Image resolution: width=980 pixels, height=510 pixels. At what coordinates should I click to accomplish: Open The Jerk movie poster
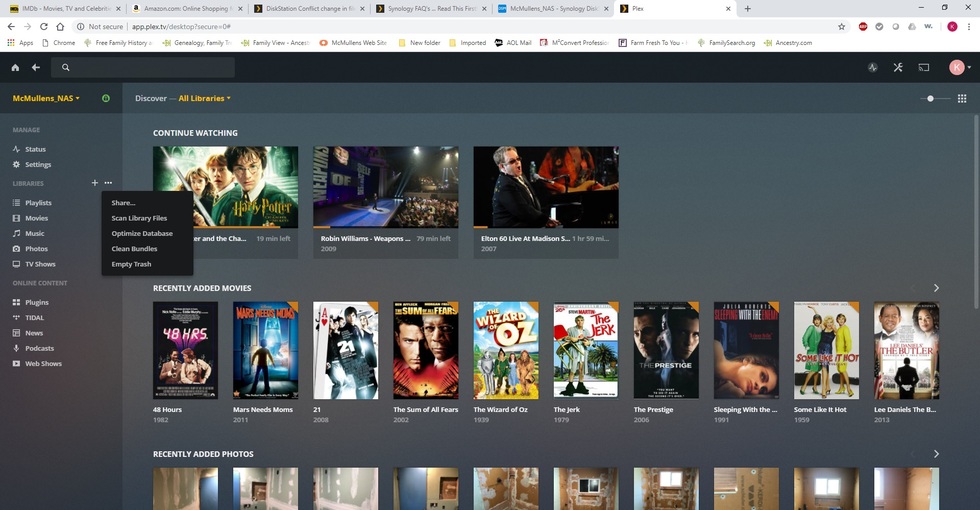click(586, 350)
